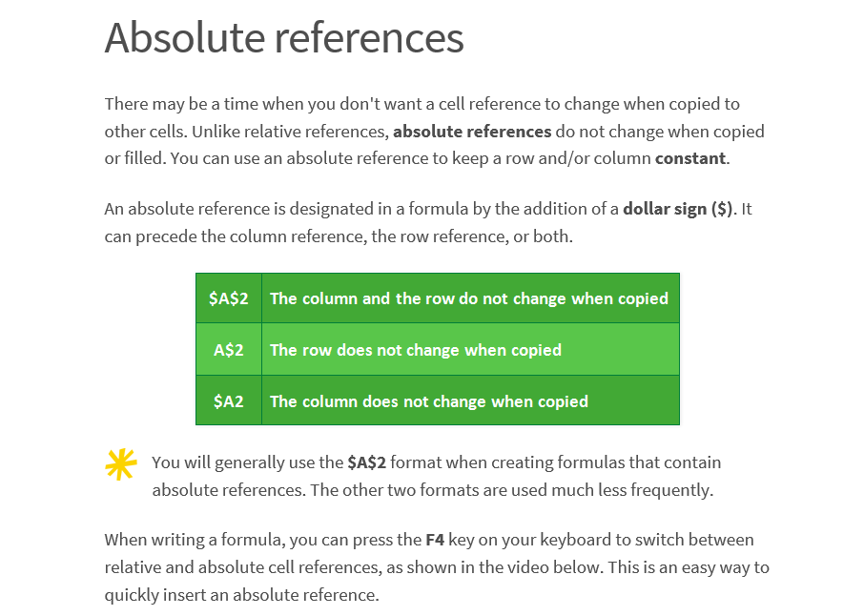Click the bold $A$2 in the tip
This screenshot has width=864, height=616.
tap(366, 462)
